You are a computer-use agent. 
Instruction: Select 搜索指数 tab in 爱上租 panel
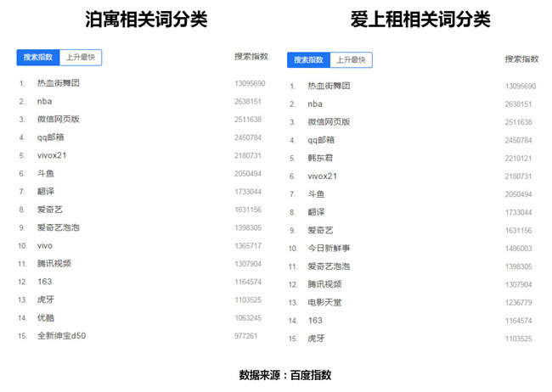308,60
